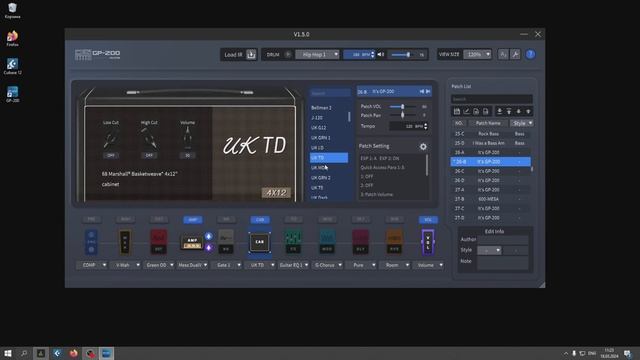
Task: Open the wrench settings icon
Action: click(516, 54)
